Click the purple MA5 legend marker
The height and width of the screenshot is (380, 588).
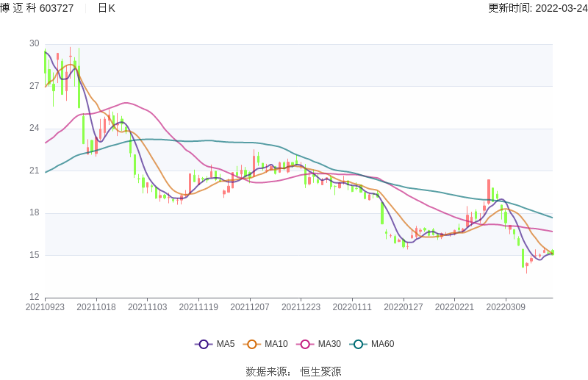click(x=204, y=344)
